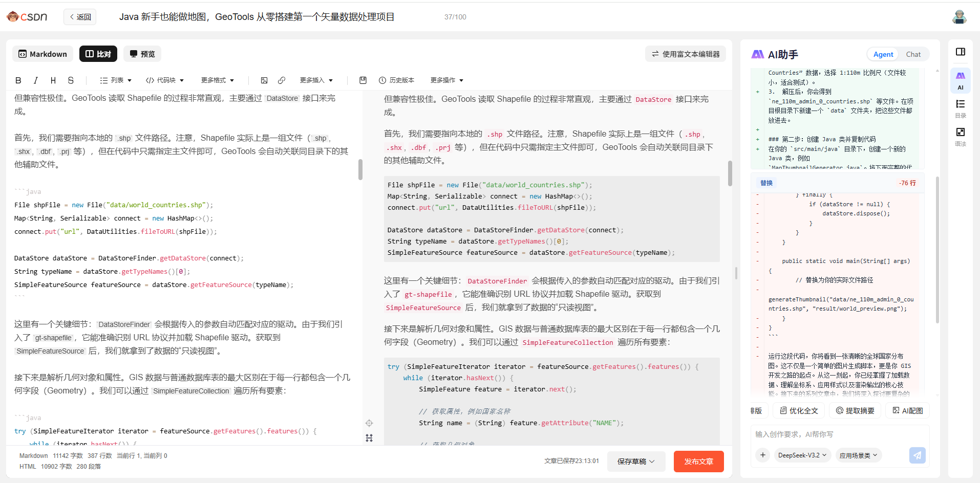Expand the 更多格式 menu
The height and width of the screenshot is (483, 980).
click(x=218, y=80)
